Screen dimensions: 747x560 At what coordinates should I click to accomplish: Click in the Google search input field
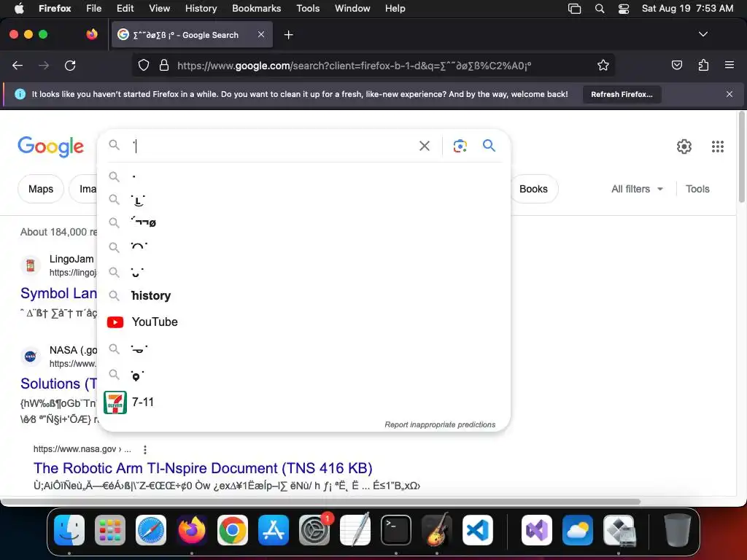[x=271, y=146]
